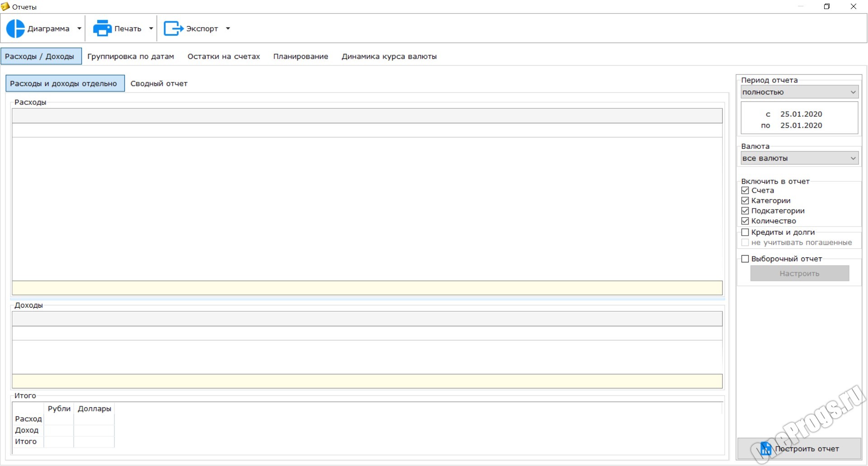
Task: Restore the window using the restore icon
Action: 827,6
